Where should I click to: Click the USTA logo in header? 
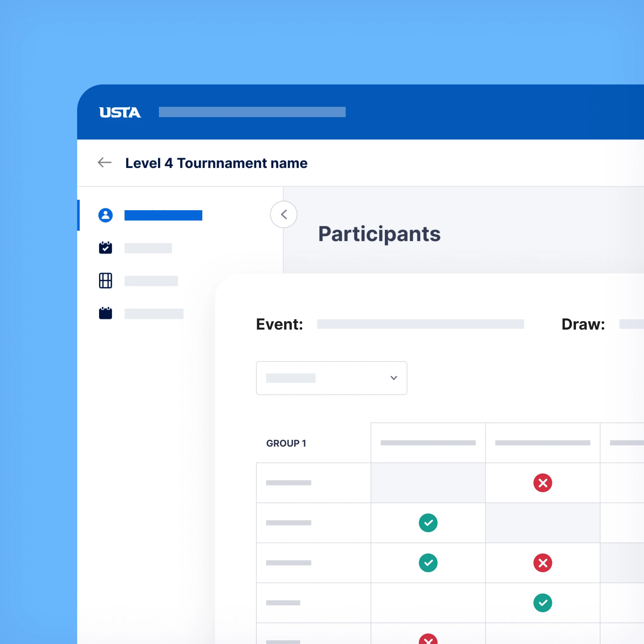tap(119, 112)
